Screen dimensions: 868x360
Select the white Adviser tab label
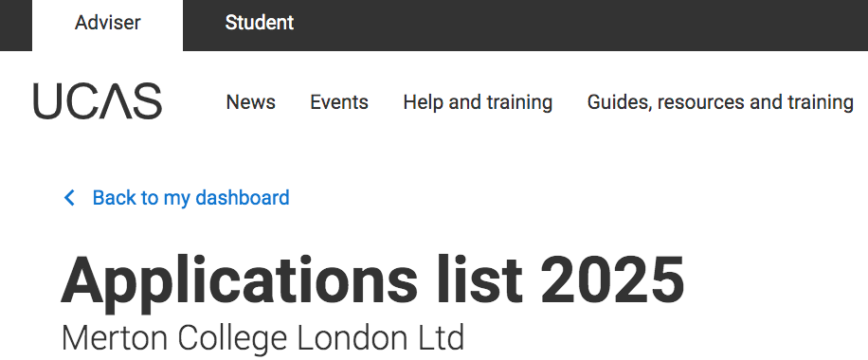(107, 23)
